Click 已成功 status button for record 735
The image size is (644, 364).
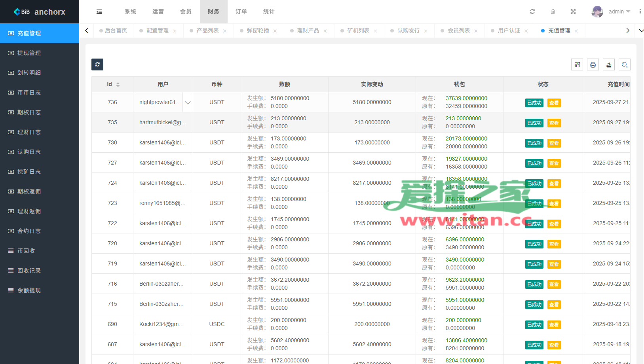(x=534, y=123)
